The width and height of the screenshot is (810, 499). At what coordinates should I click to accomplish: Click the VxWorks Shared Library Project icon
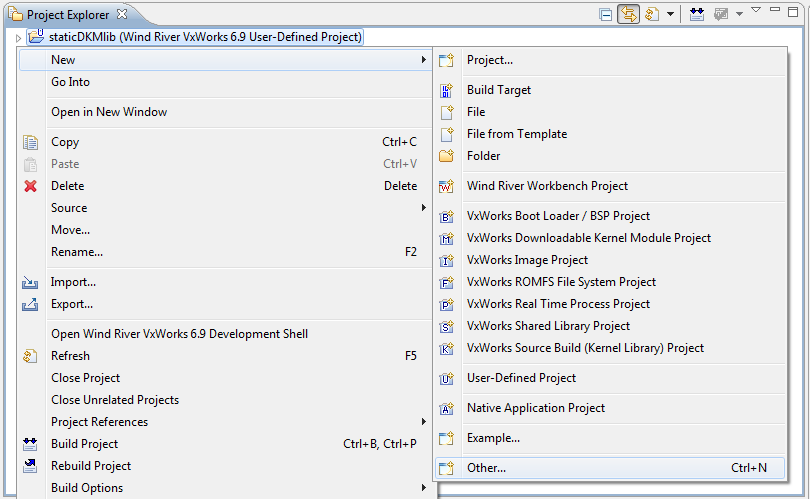(x=446, y=326)
